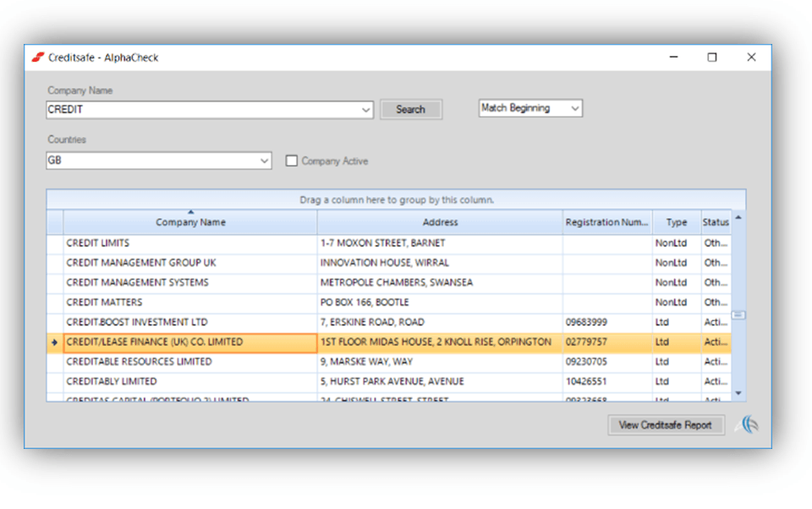812x509 pixels.
Task: Click address 9, MARSKE WAY, WAY
Action: pos(366,361)
